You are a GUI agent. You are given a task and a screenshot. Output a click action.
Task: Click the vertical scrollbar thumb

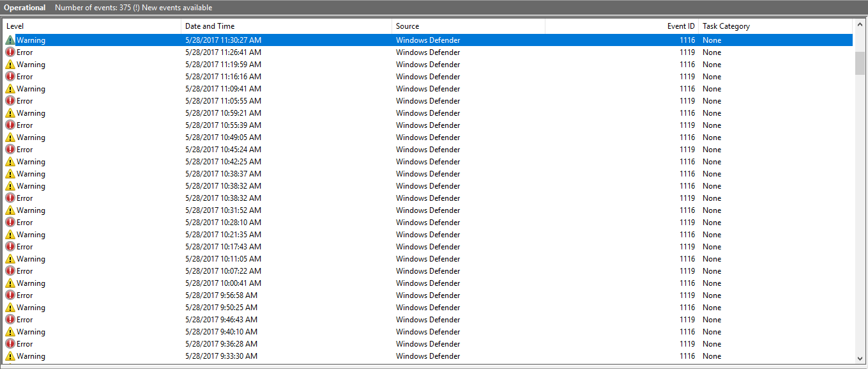point(860,63)
